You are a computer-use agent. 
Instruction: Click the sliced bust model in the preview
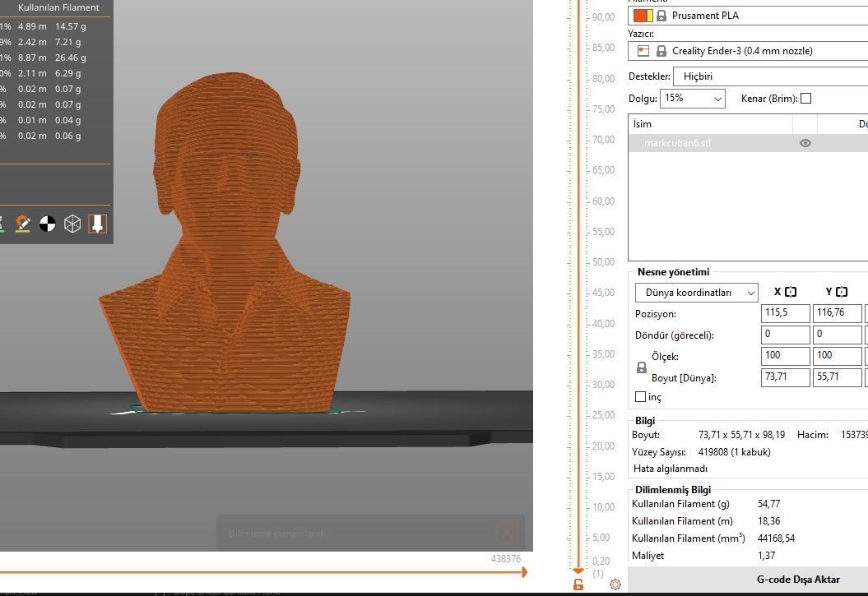pos(225,243)
